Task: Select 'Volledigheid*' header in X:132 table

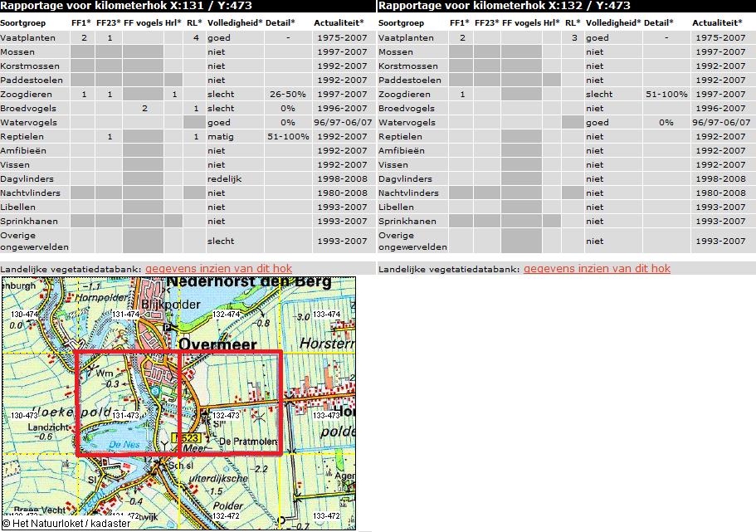Action: pos(613,23)
